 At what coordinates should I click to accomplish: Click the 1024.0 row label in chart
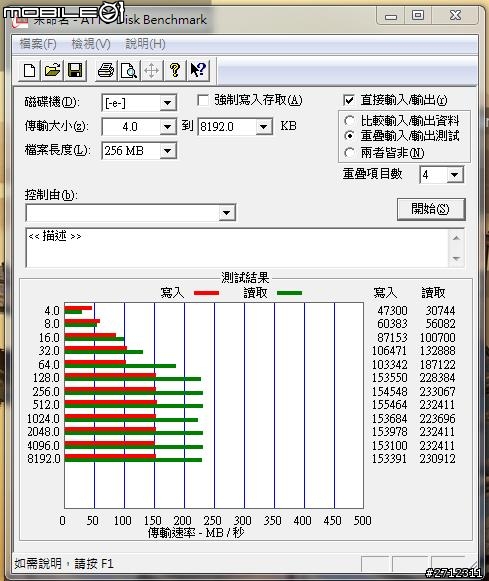click(43, 419)
